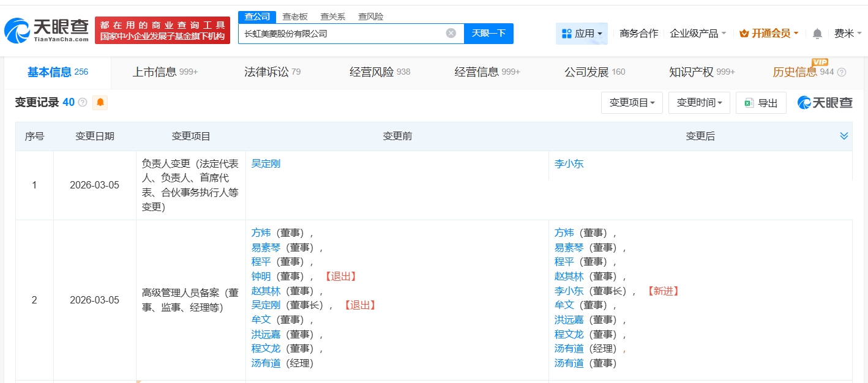Click the orange change-record alert bell

click(100, 103)
